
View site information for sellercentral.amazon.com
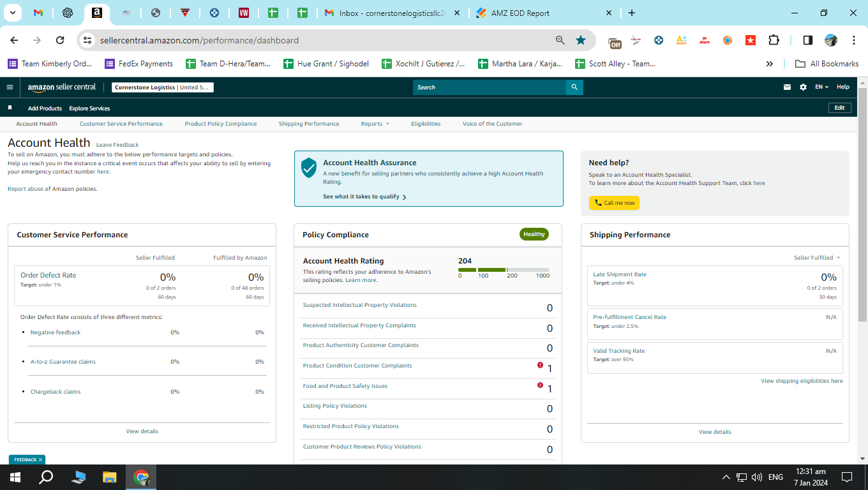click(x=88, y=40)
